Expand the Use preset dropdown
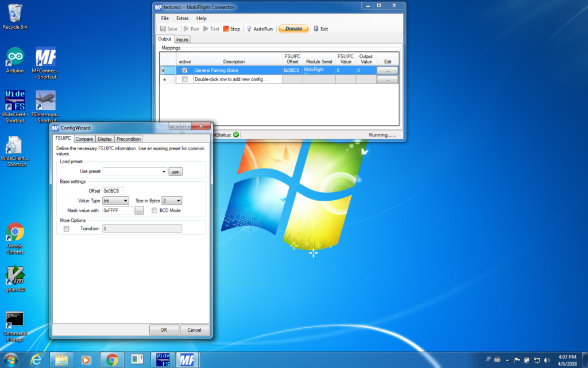Screen dimensions: 588x368 pos(164,171)
